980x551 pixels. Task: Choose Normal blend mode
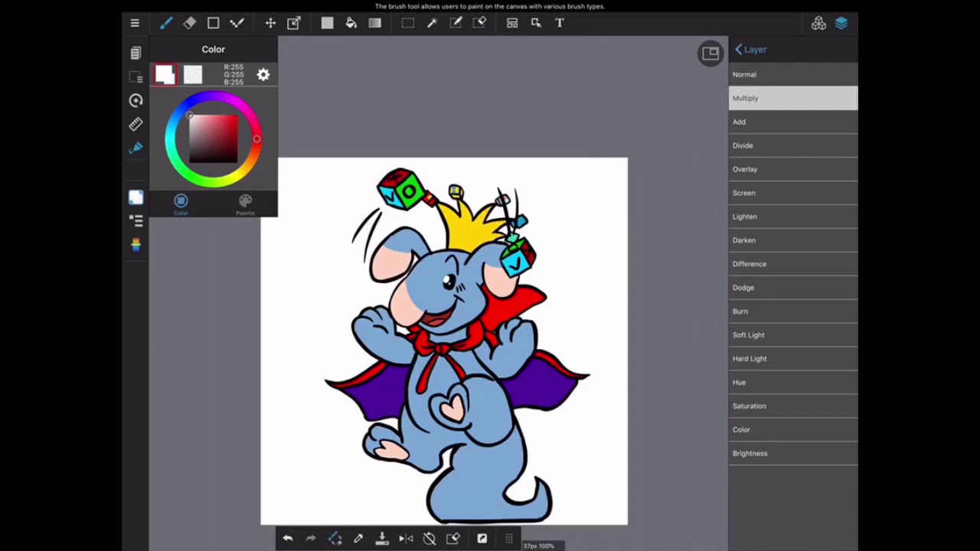[793, 74]
